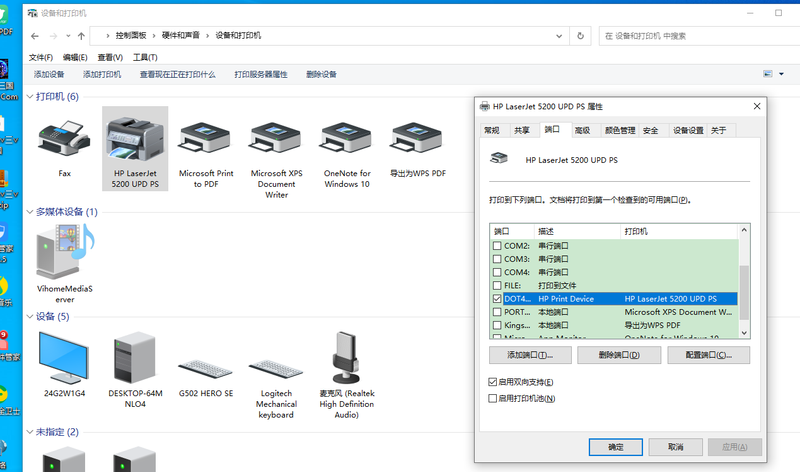Click the VihomeMediaServer device icon
The image size is (800, 472).
coord(64,250)
